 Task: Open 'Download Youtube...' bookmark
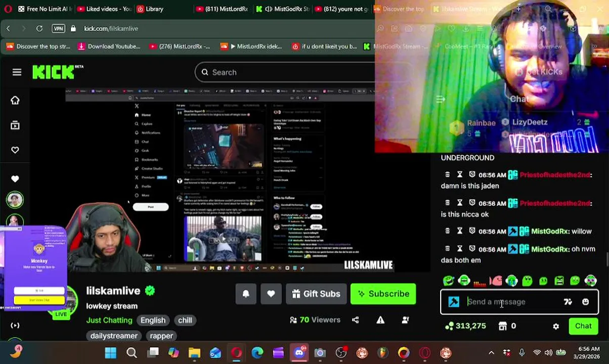coord(109,47)
